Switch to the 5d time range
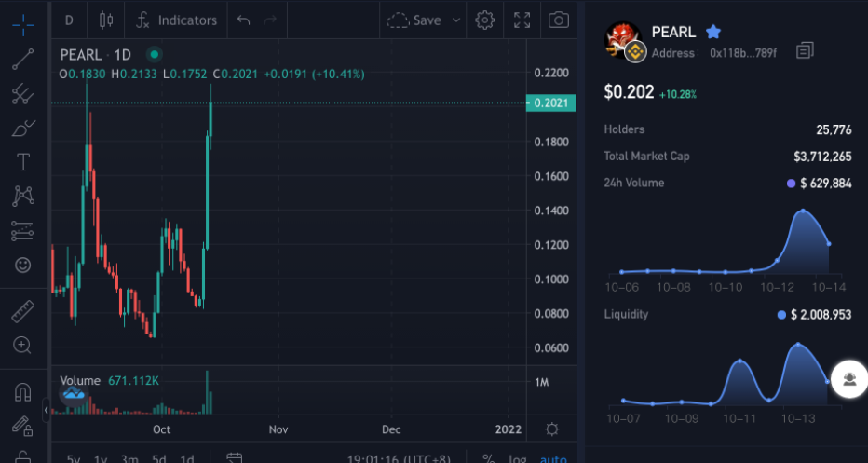This screenshot has height=463, width=868. tap(159, 458)
